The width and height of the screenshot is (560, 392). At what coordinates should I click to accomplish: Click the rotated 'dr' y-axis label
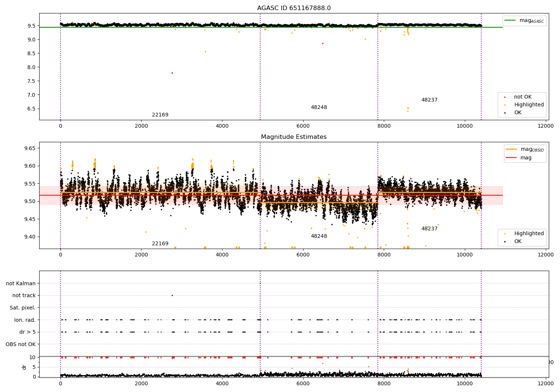point(24,367)
